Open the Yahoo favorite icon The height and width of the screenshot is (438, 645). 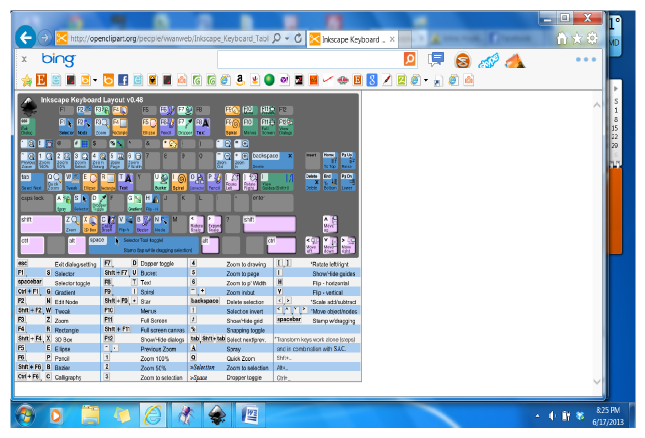point(284,80)
